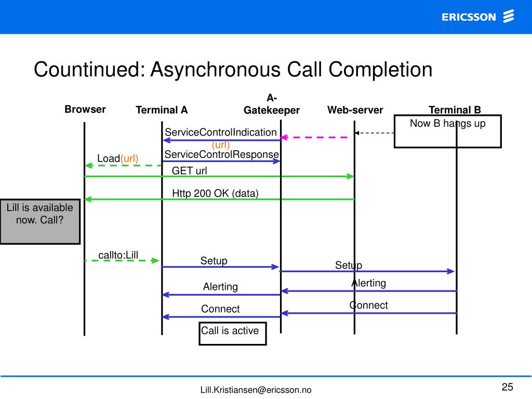The height and width of the screenshot is (399, 532).
Task: Click the gray "Lill is available now. Call?" box
Action: tap(40, 221)
